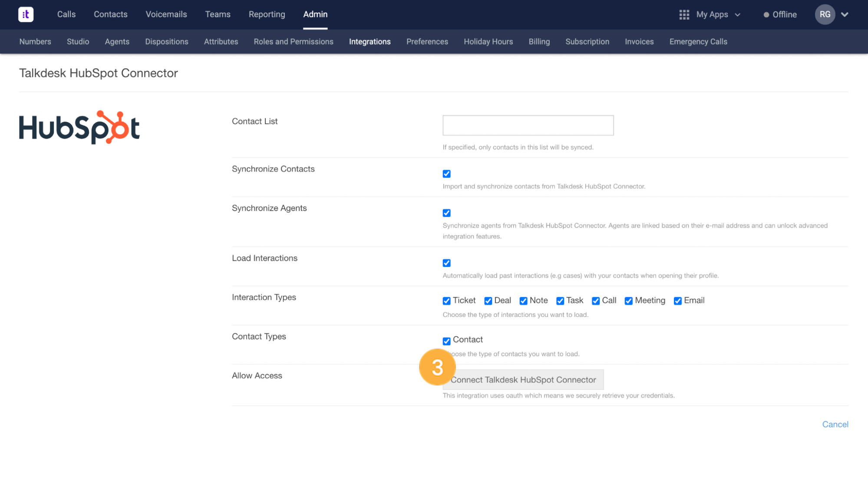Screen dimensions: 868x494
Task: Expand the user profile chevron
Action: click(845, 15)
